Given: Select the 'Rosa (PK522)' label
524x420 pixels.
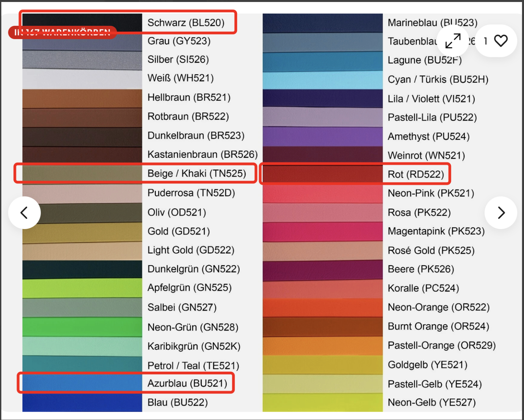Looking at the screenshot, I should click(419, 212).
